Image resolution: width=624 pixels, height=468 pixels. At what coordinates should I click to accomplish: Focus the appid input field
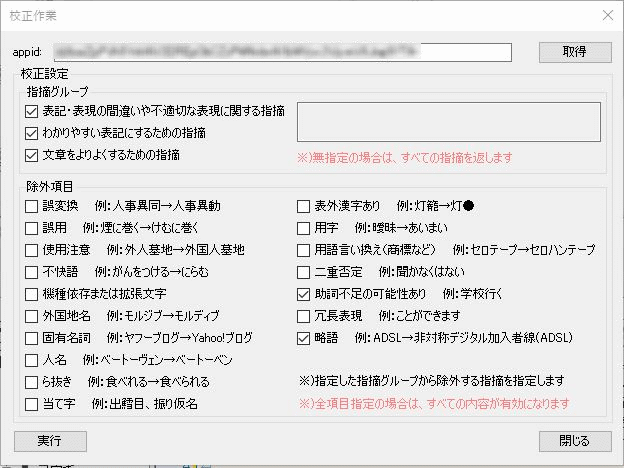283,52
